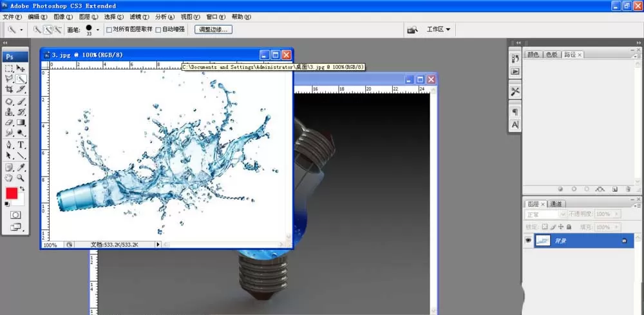Switch to the Color tab
The width and height of the screenshot is (644, 315).
coord(533,55)
